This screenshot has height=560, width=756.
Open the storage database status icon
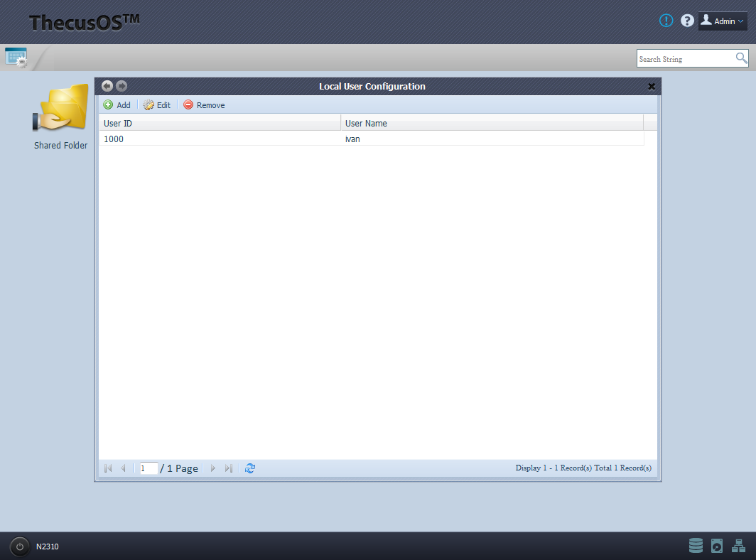696,546
